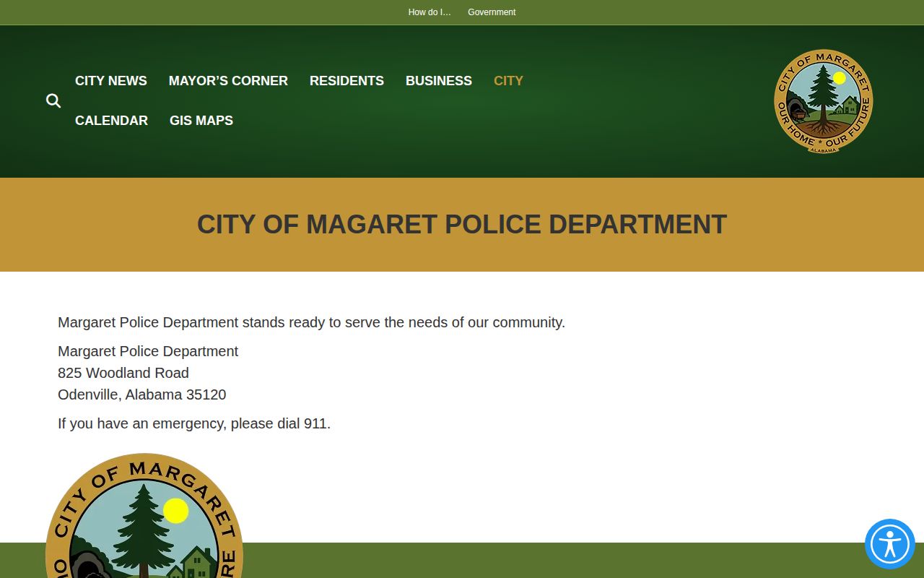The height and width of the screenshot is (578, 924).
Task: Open the GIS MAPS link
Action: point(201,121)
